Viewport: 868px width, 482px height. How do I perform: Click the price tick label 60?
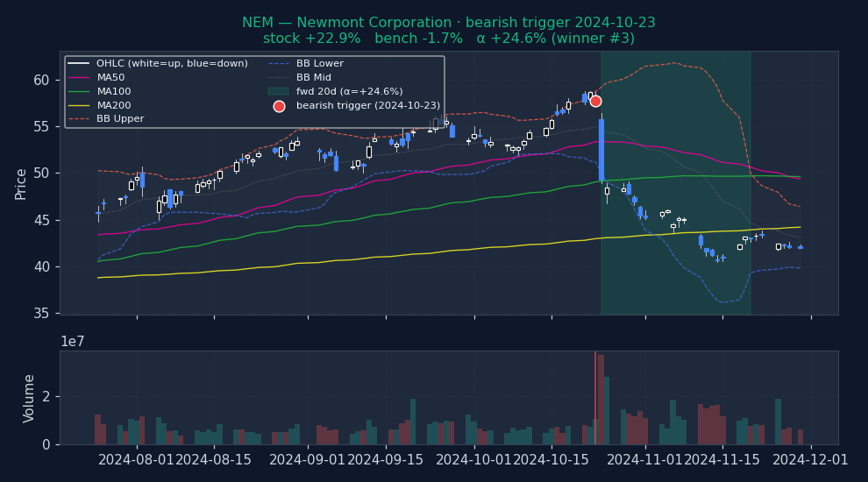pyautogui.click(x=41, y=80)
